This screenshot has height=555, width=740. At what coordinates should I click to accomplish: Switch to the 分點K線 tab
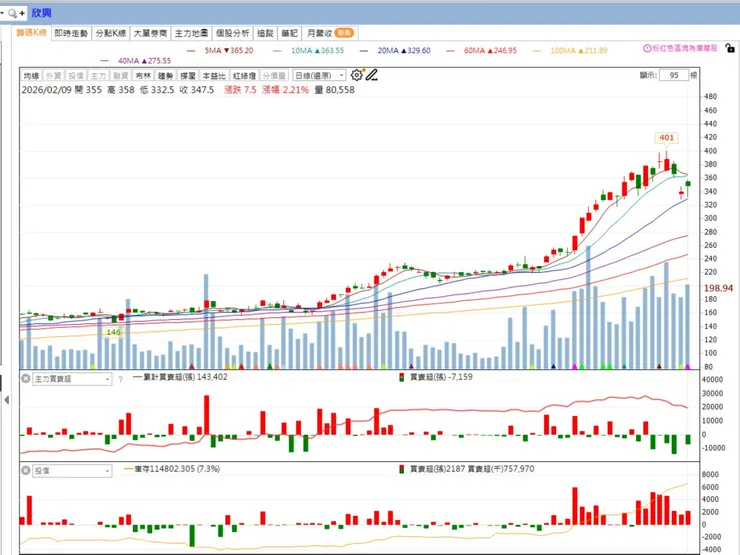click(111, 33)
